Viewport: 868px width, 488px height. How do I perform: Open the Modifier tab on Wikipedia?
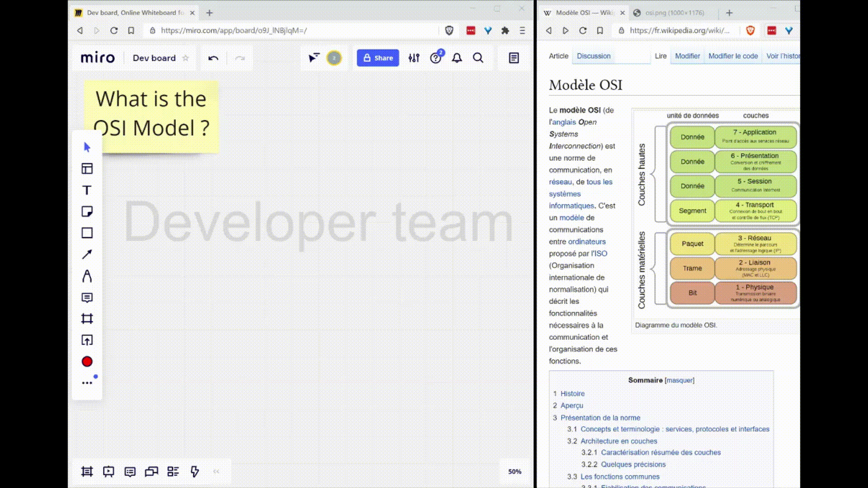(x=687, y=56)
